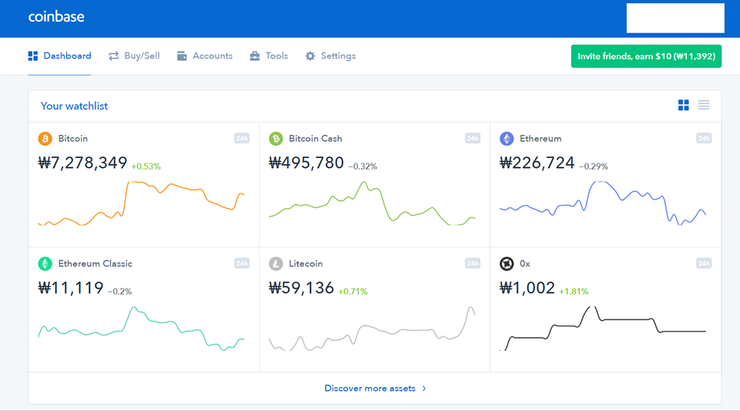Open the Dashboard tab

click(59, 56)
